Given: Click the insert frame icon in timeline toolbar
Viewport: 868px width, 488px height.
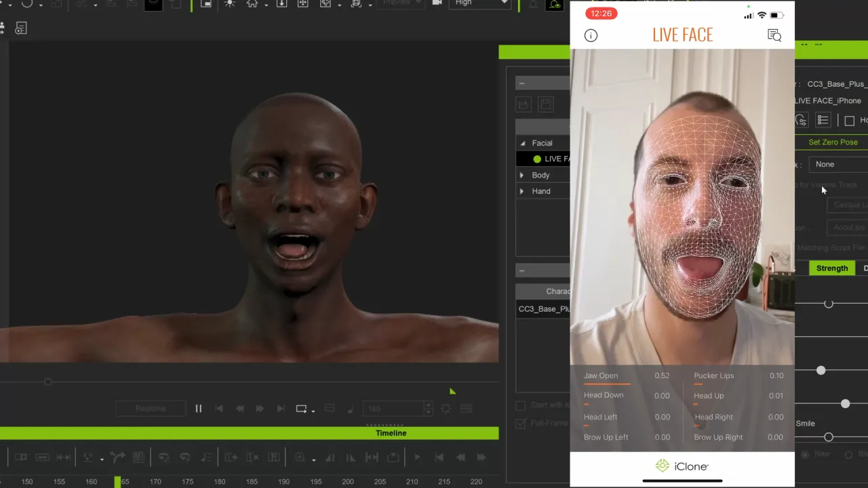Looking at the screenshot, I should [231, 457].
